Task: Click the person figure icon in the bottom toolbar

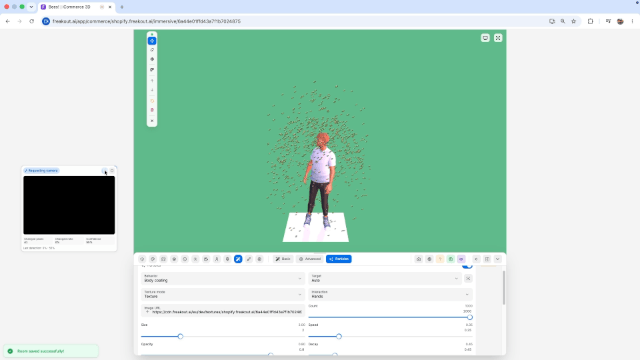Action: [217, 259]
